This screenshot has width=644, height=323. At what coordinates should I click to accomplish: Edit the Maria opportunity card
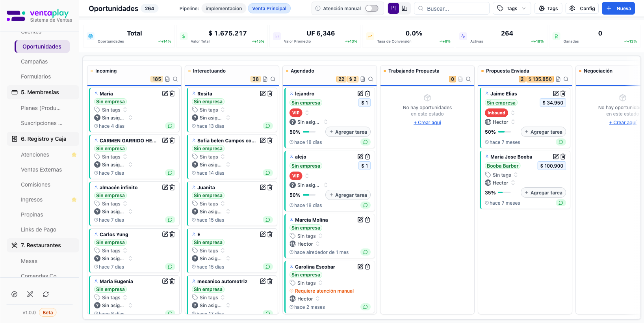[x=165, y=93]
